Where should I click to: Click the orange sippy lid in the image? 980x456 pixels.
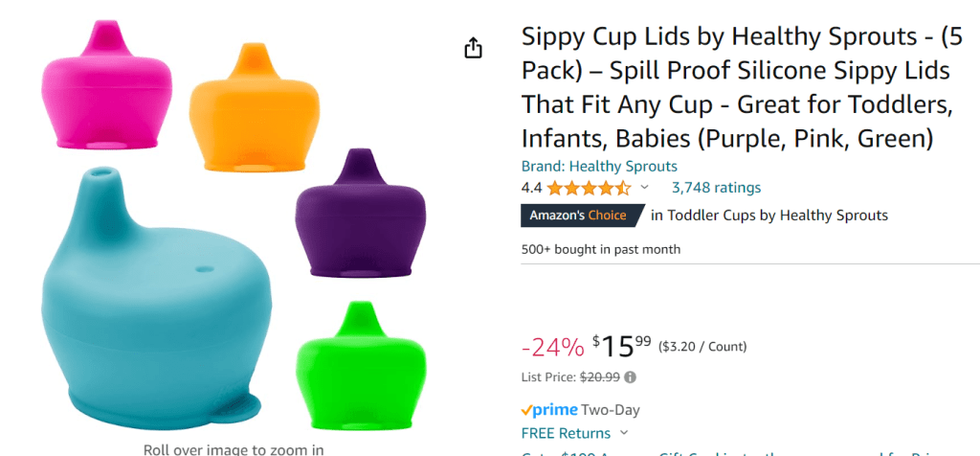[x=254, y=103]
